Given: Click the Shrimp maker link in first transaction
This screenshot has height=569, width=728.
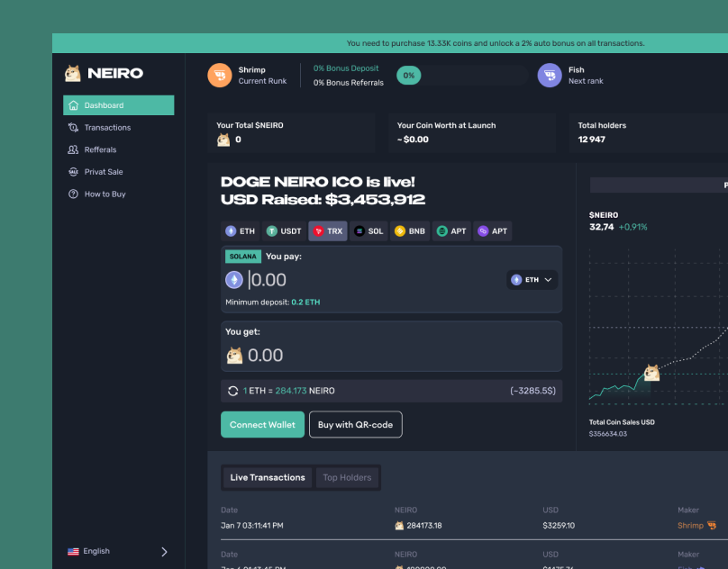Looking at the screenshot, I should (696, 526).
